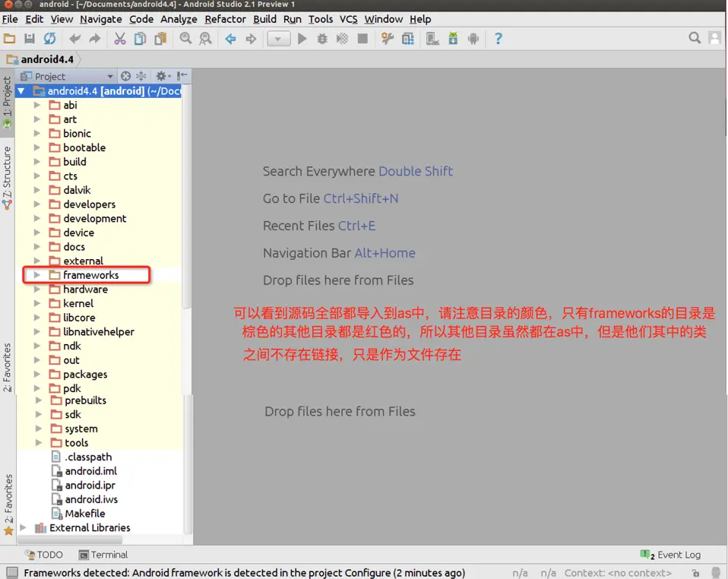728x579 pixels.
Task: Click the Stop square icon
Action: click(362, 39)
